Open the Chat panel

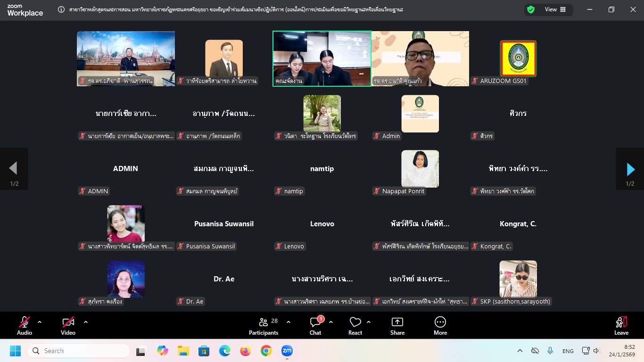pyautogui.click(x=315, y=322)
